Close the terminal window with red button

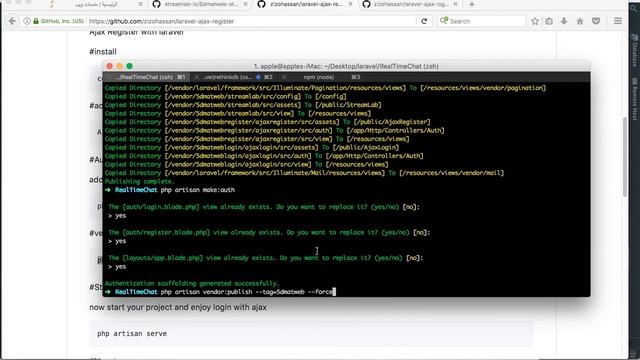pyautogui.click(x=109, y=66)
